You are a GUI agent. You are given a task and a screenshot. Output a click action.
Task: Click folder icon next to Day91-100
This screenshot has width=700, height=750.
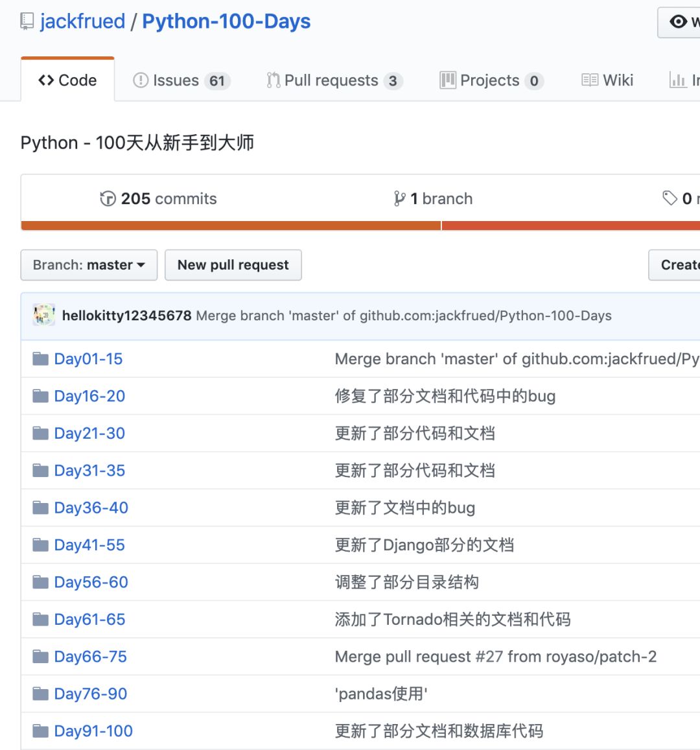[x=41, y=731]
